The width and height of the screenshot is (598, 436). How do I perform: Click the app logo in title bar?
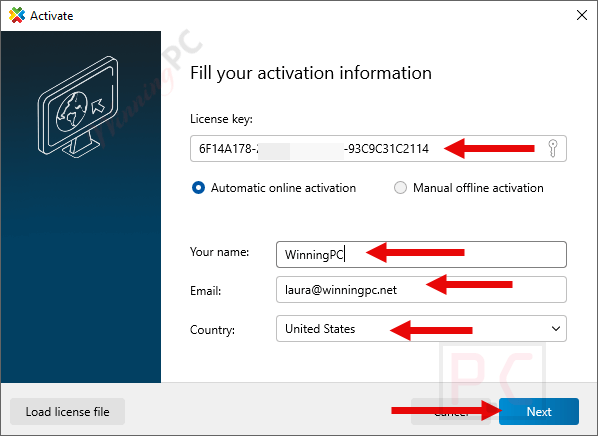[x=17, y=15]
